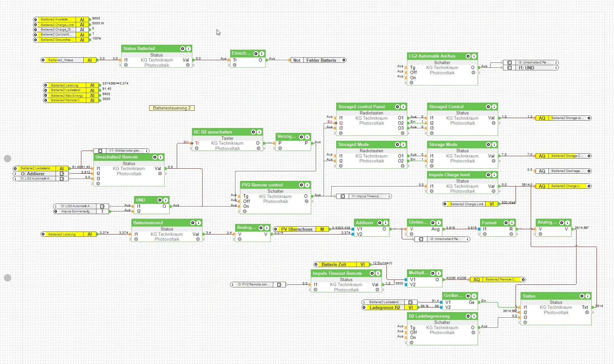Image resolution: width=614 pixels, height=364 pixels.
Task: Click info icon on LG2 Automatik An/Aus block
Action: (x=474, y=56)
